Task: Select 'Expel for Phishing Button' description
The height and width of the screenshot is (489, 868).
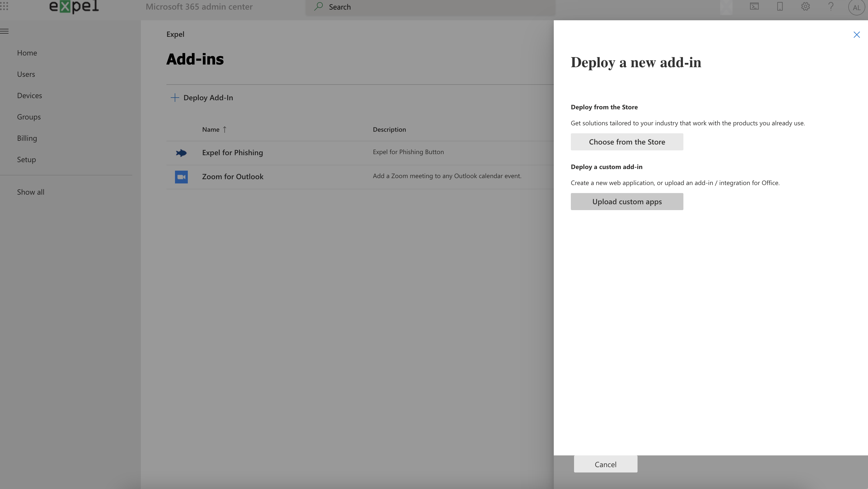Action: (x=408, y=152)
